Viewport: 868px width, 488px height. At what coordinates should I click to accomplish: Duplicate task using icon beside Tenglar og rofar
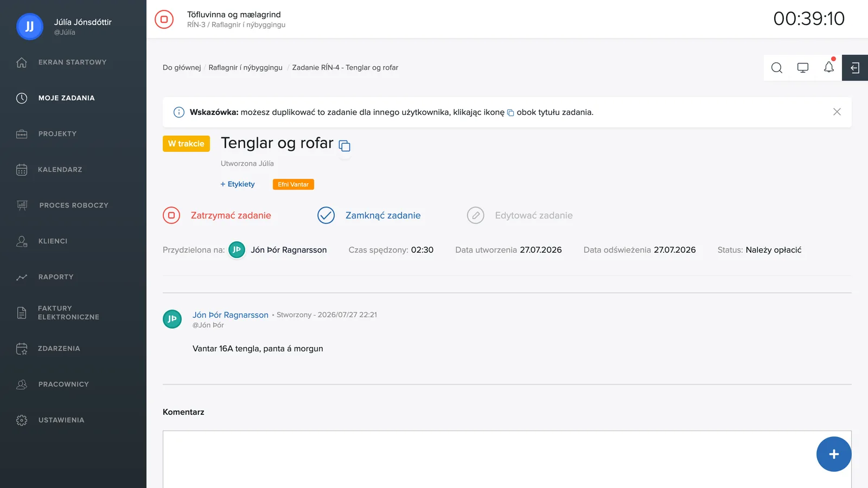(344, 146)
